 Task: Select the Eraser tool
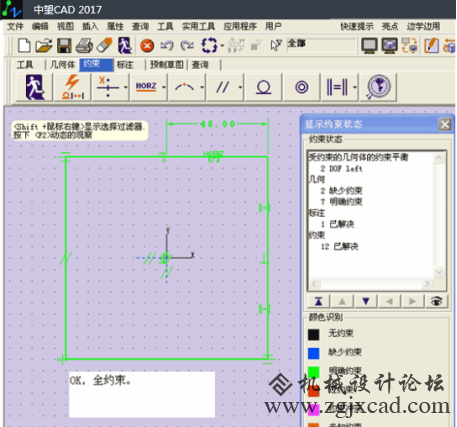pyautogui.click(x=105, y=45)
